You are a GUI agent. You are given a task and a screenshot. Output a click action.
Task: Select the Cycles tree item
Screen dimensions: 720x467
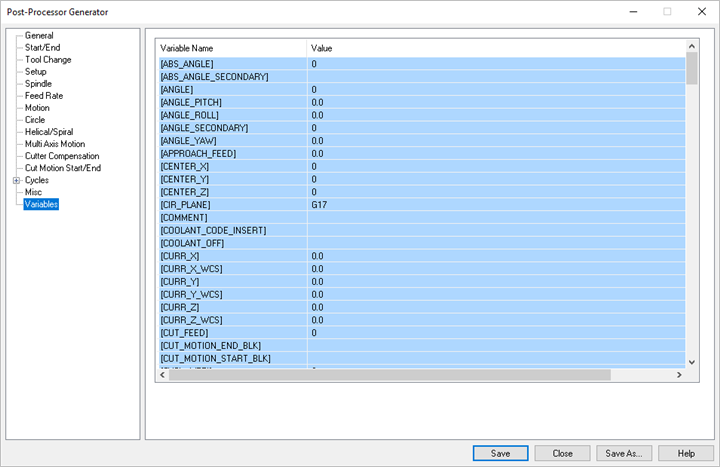(x=37, y=180)
